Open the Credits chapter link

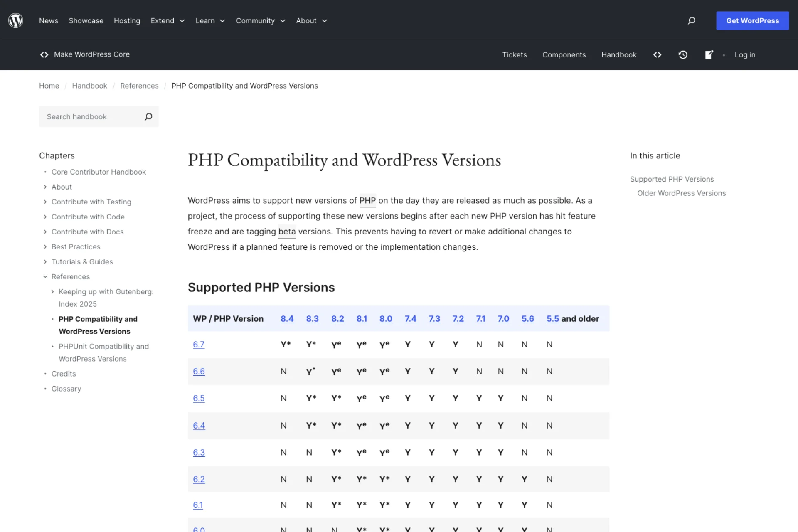tap(64, 374)
